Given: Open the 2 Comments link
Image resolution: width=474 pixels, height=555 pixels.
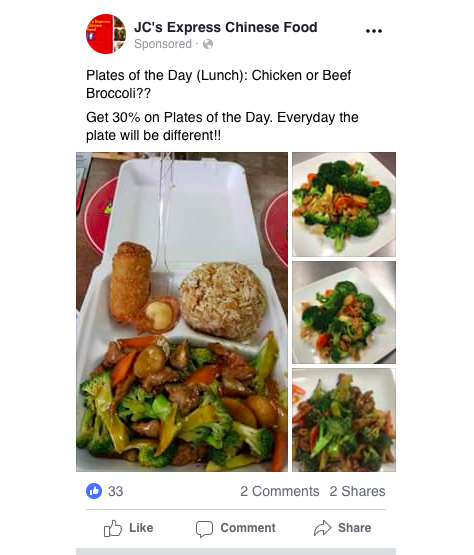Looking at the screenshot, I should pos(280,491).
